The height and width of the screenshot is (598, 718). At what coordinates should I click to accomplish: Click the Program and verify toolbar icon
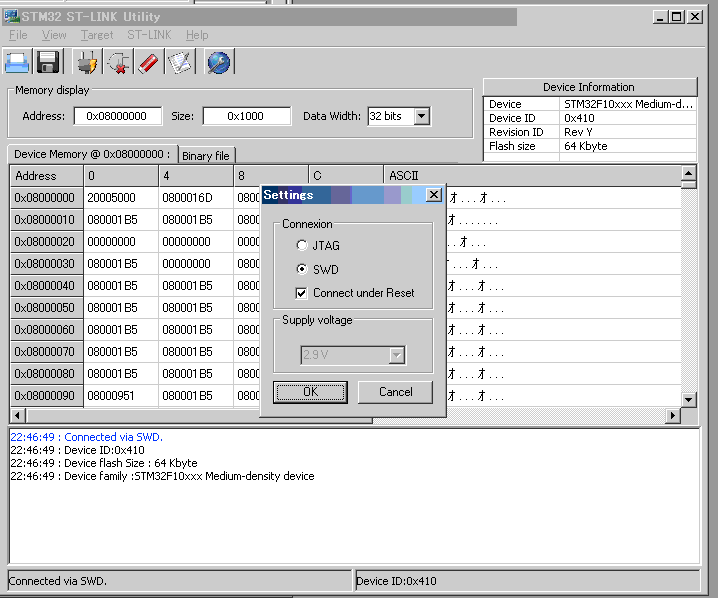coord(180,62)
